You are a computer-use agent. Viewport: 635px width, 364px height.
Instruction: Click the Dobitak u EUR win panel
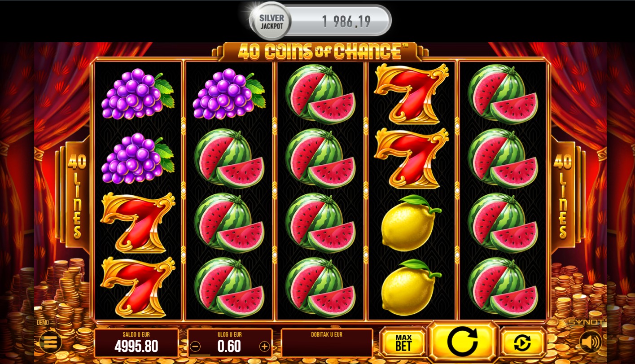(327, 343)
